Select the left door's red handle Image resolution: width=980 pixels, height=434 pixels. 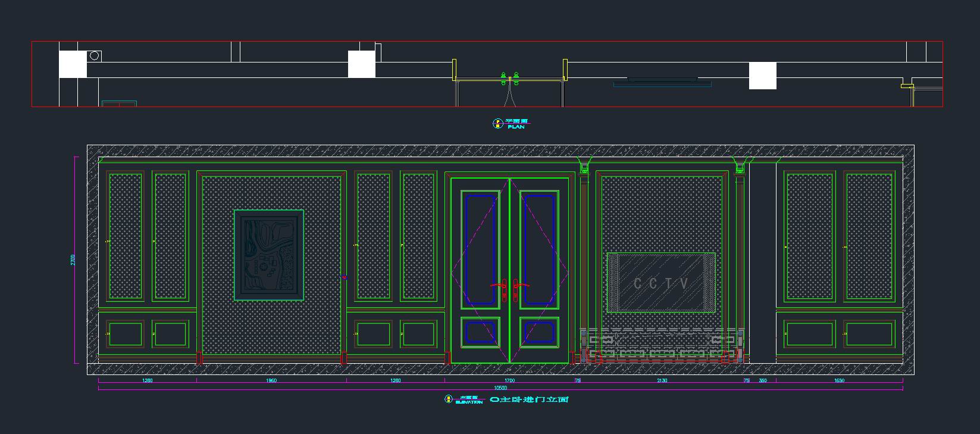pyautogui.click(x=499, y=287)
